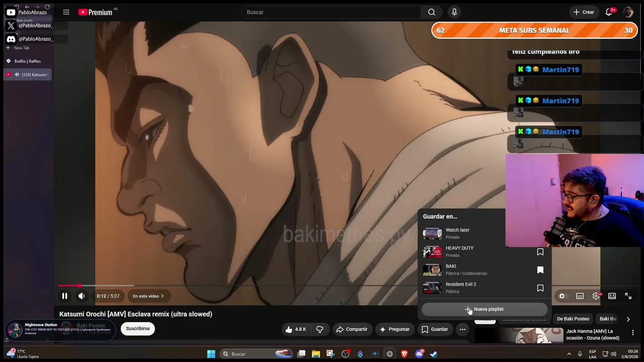Start voice search with the microphone
The image size is (644, 362).
[454, 12]
